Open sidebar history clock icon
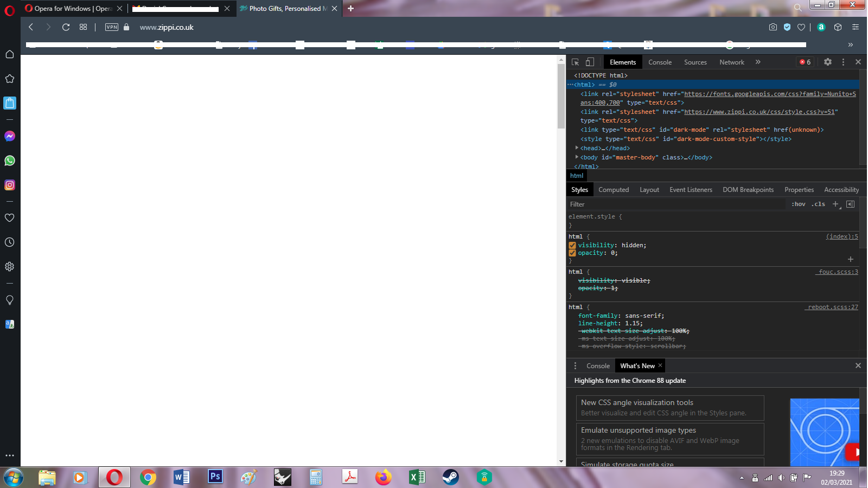Image resolution: width=868 pixels, height=488 pixels. click(10, 242)
